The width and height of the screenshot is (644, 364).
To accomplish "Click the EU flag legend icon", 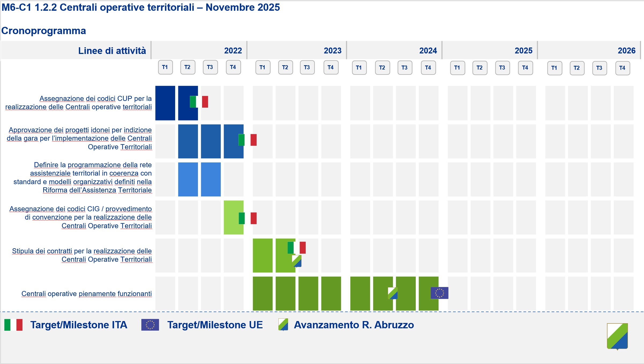I will pyautogui.click(x=150, y=325).
